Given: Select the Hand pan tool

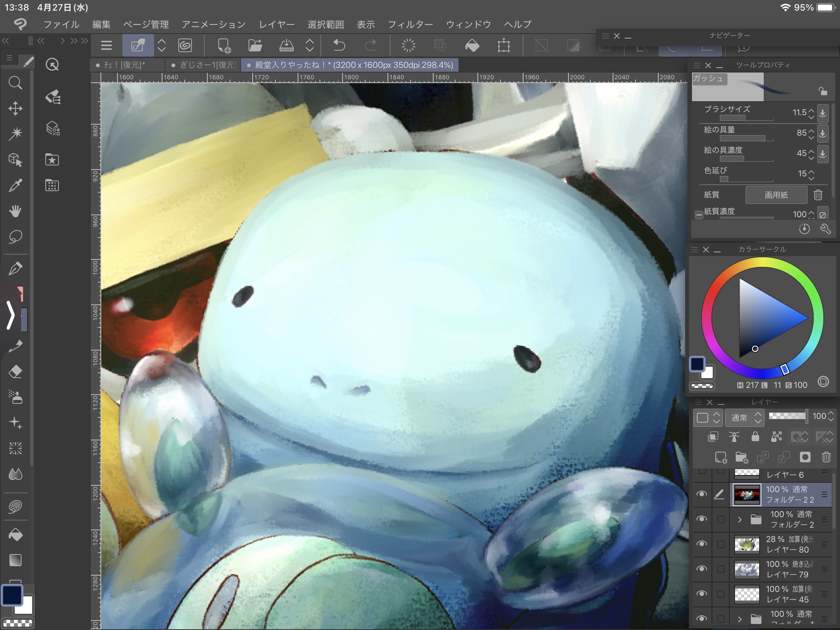Looking at the screenshot, I should pyautogui.click(x=15, y=211).
